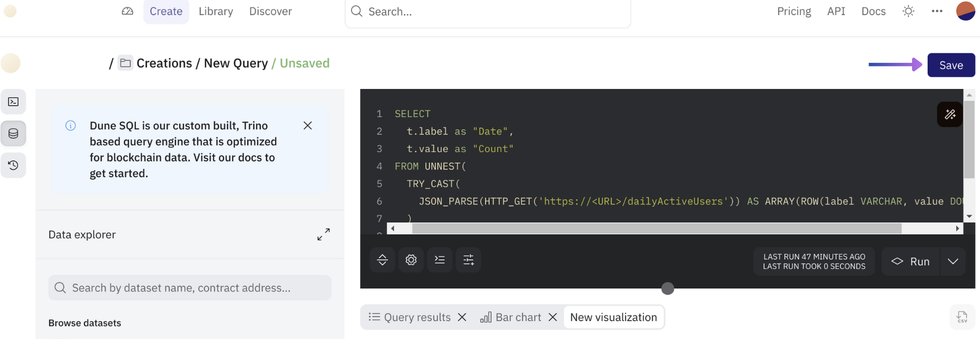
Task: Run the query
Action: tap(911, 261)
